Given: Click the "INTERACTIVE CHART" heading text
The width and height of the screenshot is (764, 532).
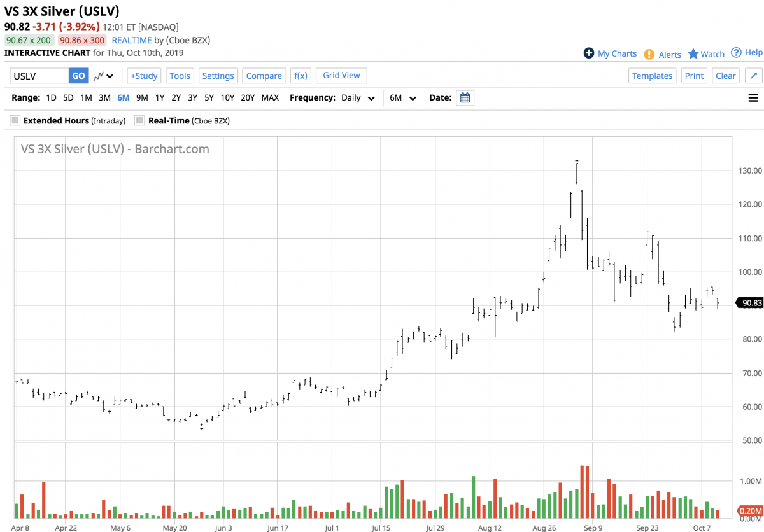Looking at the screenshot, I should tap(48, 53).
